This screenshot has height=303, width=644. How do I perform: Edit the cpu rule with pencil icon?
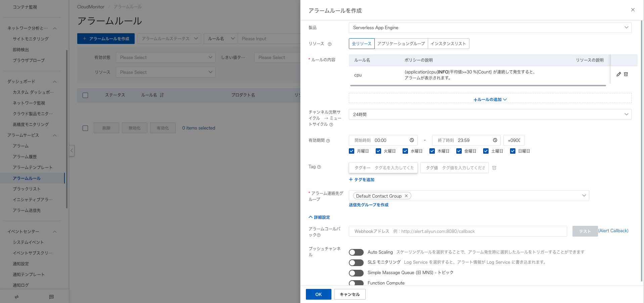tap(618, 74)
